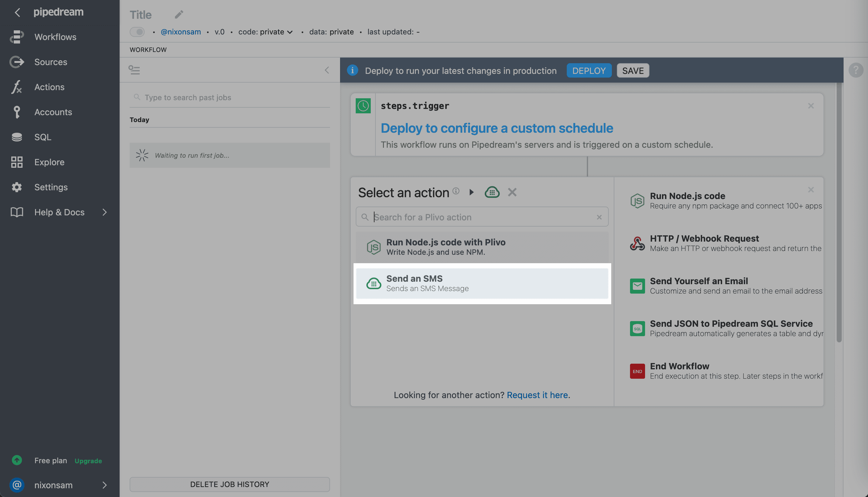Enable the workflow toggle next to Title
The image size is (868, 497).
(137, 32)
